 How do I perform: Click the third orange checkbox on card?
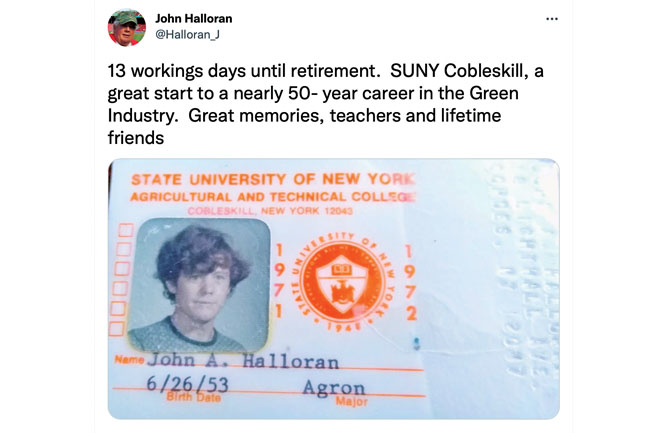point(122,269)
